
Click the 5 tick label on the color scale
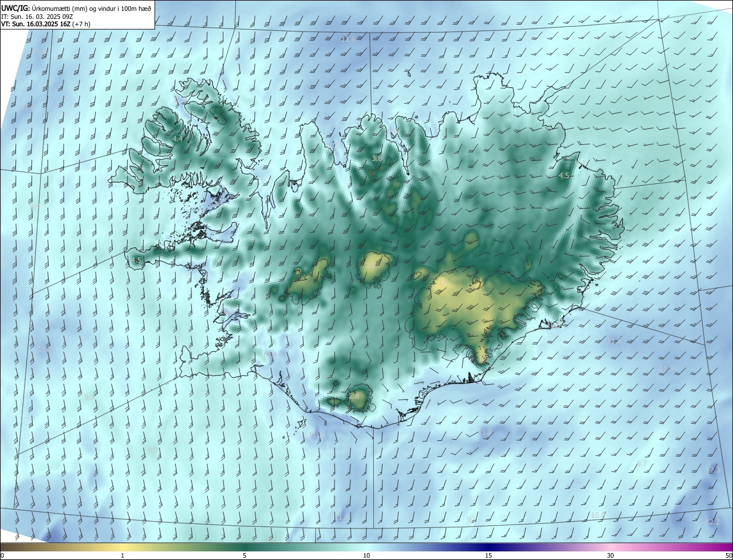click(x=245, y=555)
